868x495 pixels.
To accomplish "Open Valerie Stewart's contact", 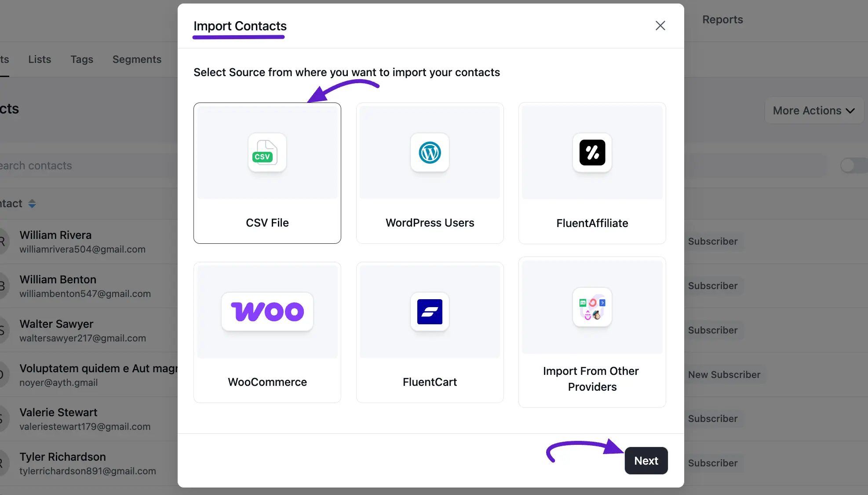I will pyautogui.click(x=58, y=412).
